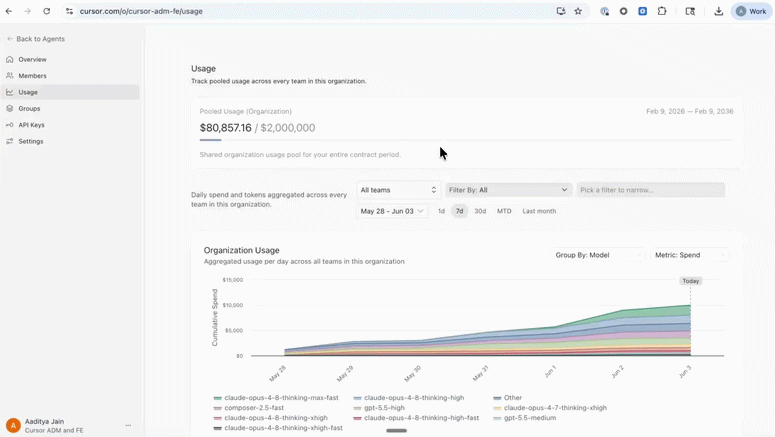
Task: Go back to Agents
Action: coord(36,39)
